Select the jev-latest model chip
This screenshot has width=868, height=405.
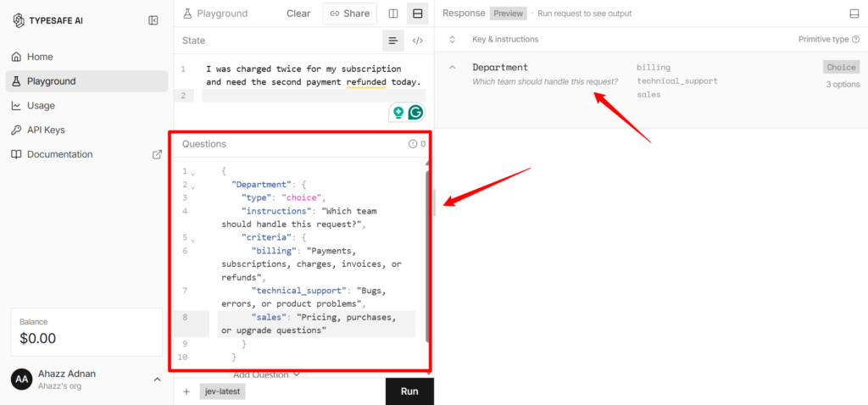(223, 391)
